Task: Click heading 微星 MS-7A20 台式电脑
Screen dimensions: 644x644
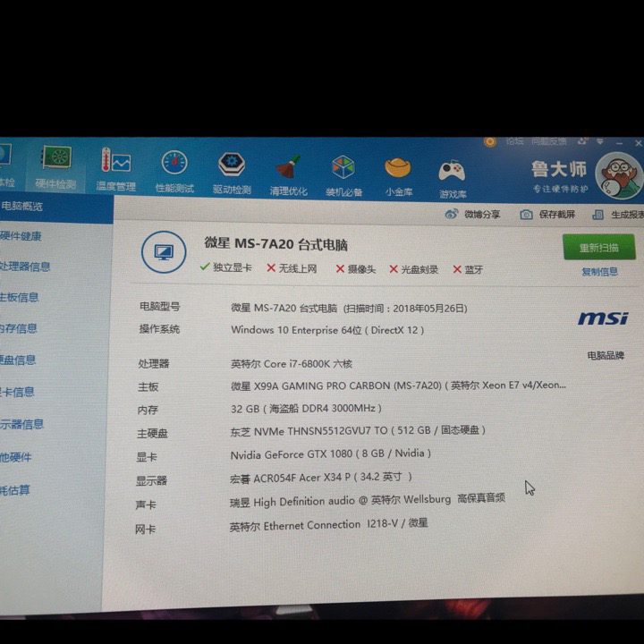Action: tap(276, 244)
